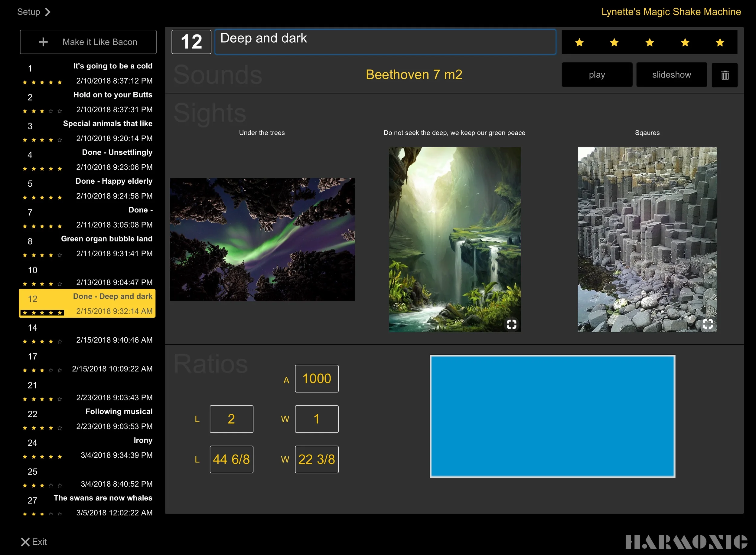The width and height of the screenshot is (756, 555).
Task: Set rating with the third star
Action: click(650, 42)
